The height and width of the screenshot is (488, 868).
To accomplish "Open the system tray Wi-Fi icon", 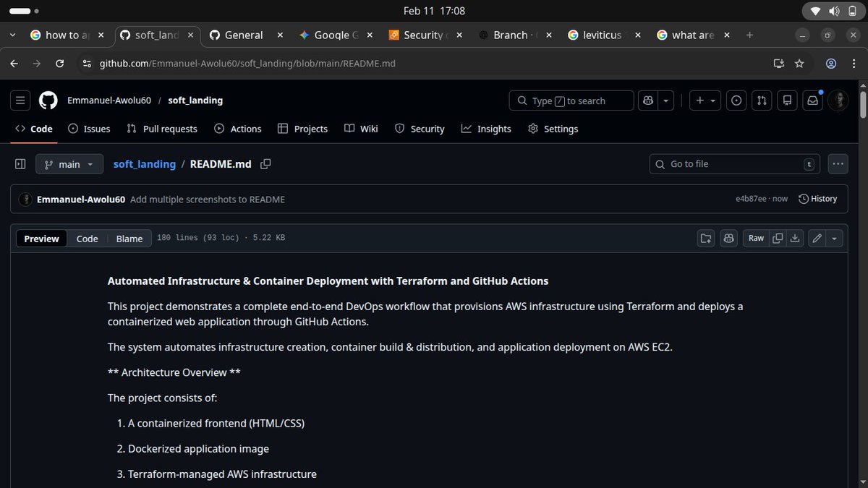I will coord(814,11).
